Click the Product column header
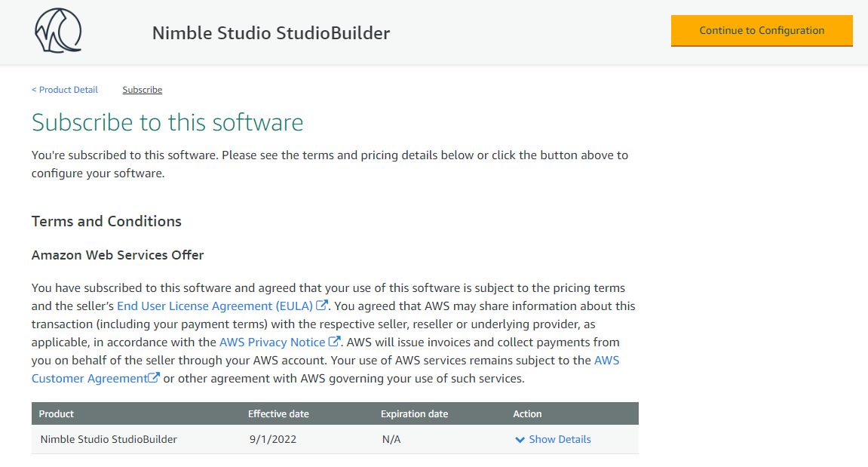This screenshot has width=868, height=467. click(57, 414)
